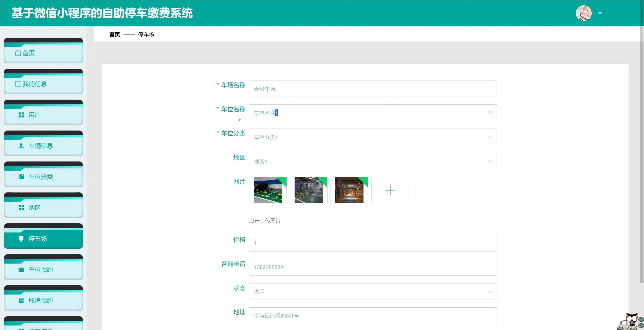Screen dimensions: 644x330
Task: Click the 车辆信息 person icon
Action: point(21,146)
